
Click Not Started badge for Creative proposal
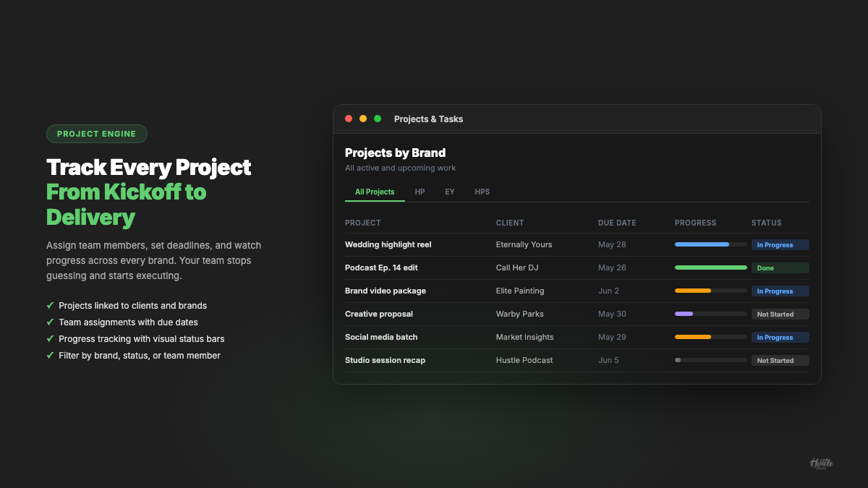[x=780, y=314]
